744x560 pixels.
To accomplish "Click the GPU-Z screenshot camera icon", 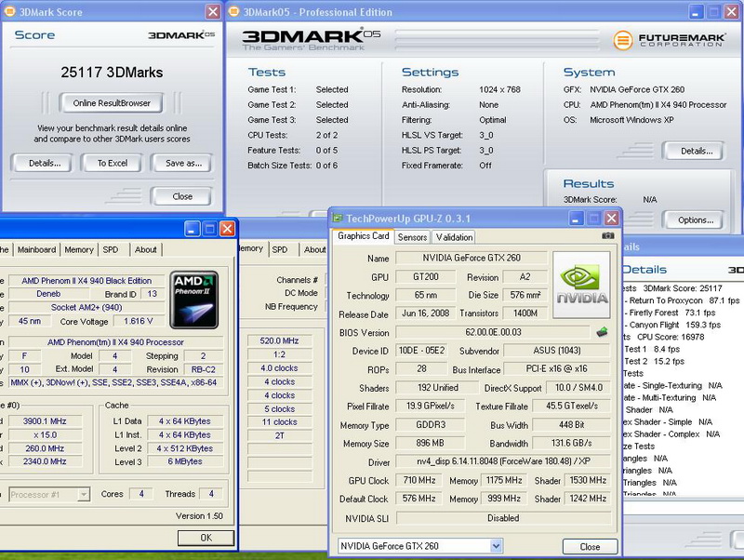I will coord(608,236).
